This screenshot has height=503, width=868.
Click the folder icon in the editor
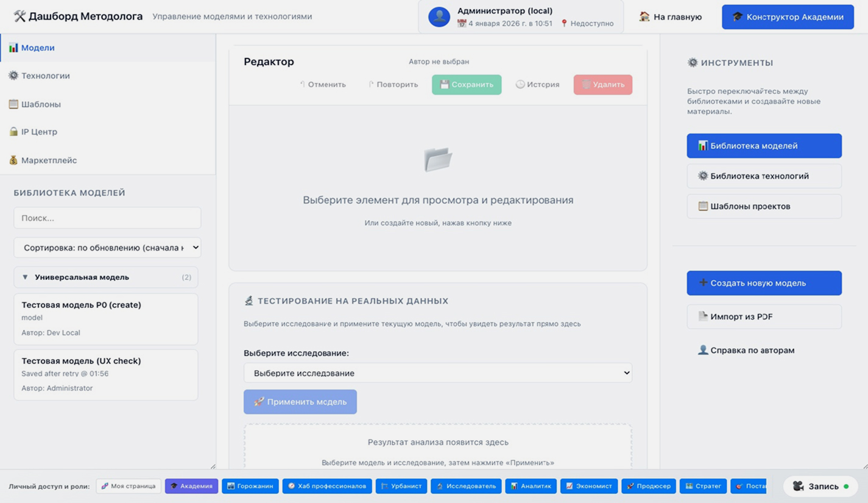coord(438,160)
